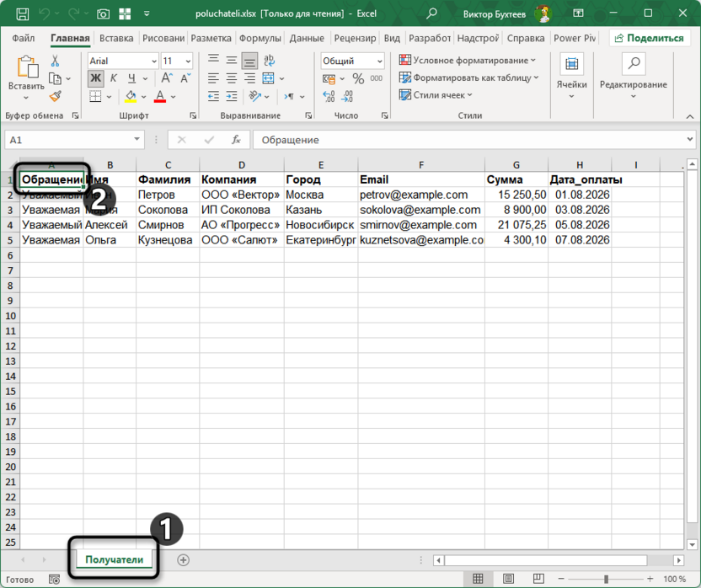Click the vertical scrollbar down arrow
The image size is (701, 588).
693,544
